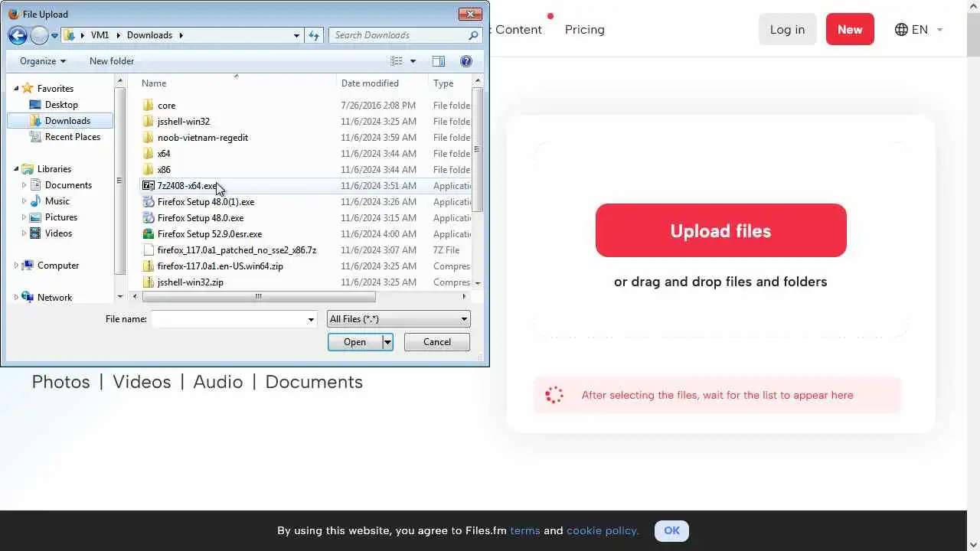Collapse the Libraries tree group

tap(16, 169)
